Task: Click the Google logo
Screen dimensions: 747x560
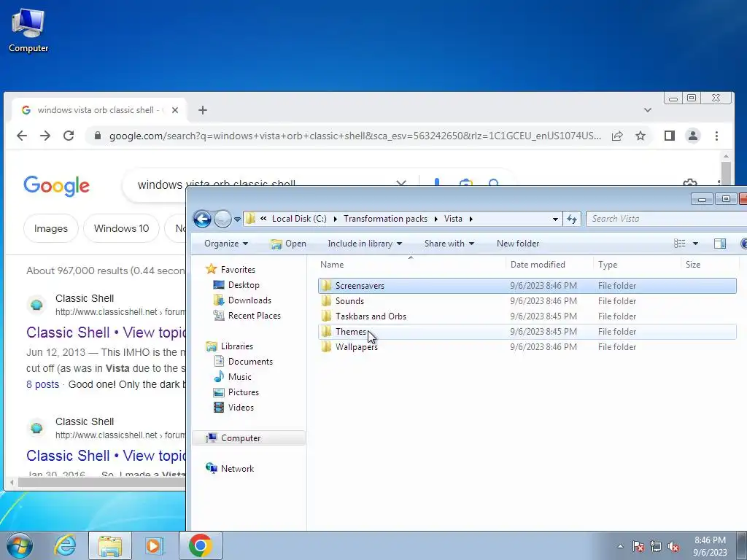Action: click(x=57, y=186)
